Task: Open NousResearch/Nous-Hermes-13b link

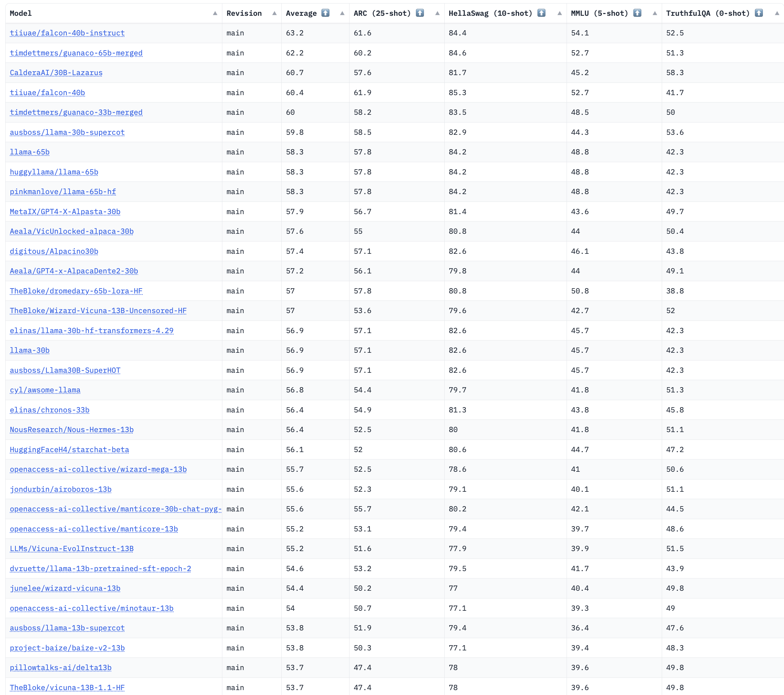Action: tap(72, 430)
